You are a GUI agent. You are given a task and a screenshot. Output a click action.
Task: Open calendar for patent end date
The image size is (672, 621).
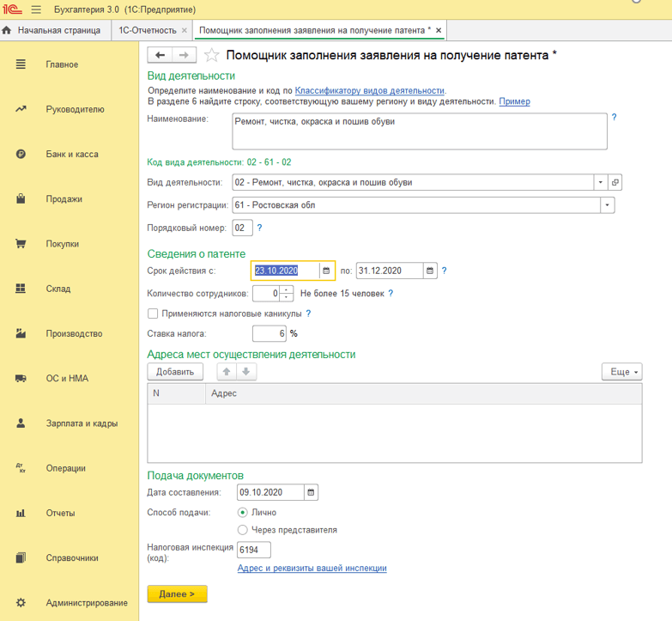click(430, 271)
